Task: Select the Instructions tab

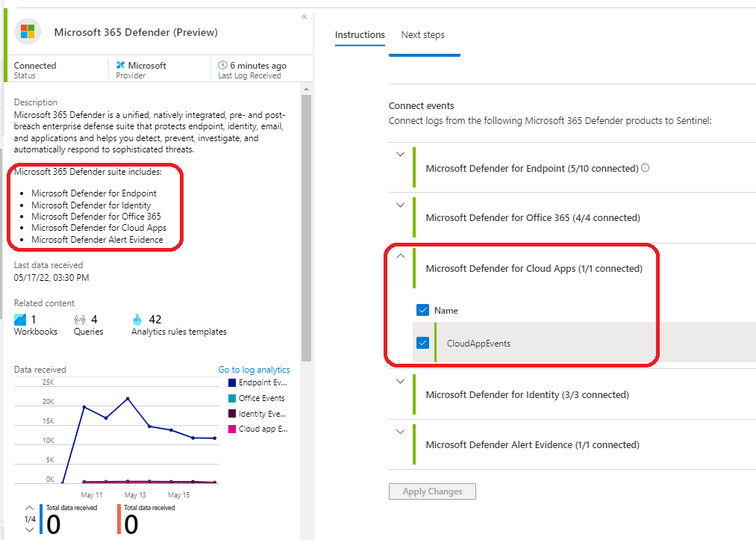Action: pyautogui.click(x=360, y=35)
